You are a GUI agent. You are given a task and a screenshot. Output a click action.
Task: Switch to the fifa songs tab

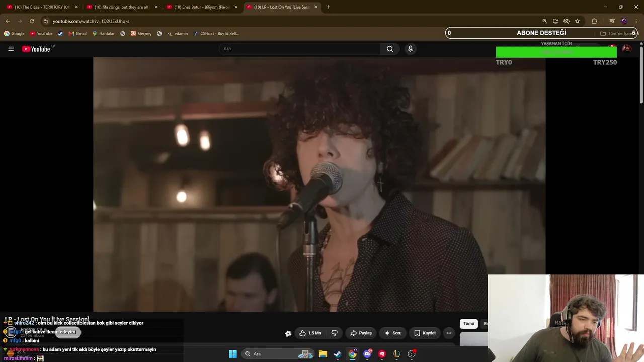coord(122,7)
